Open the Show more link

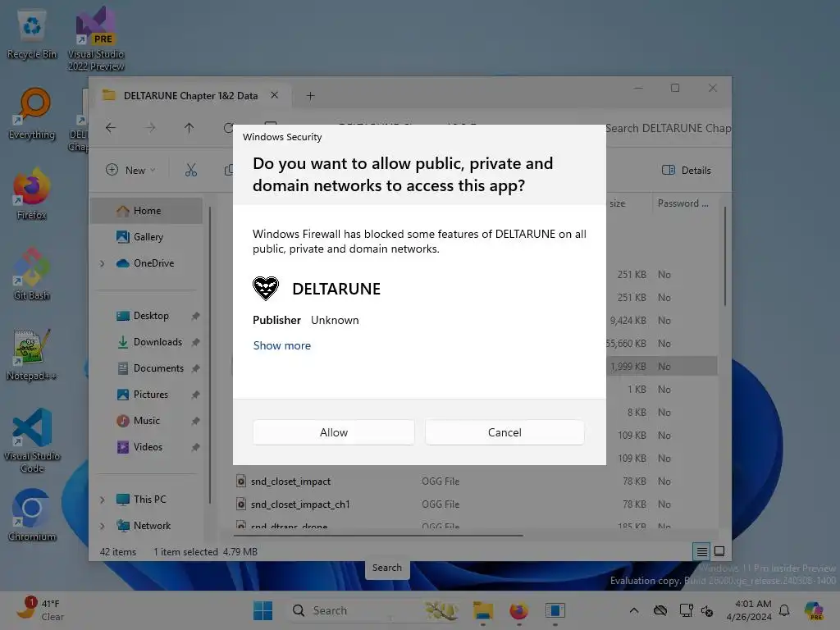coord(282,345)
